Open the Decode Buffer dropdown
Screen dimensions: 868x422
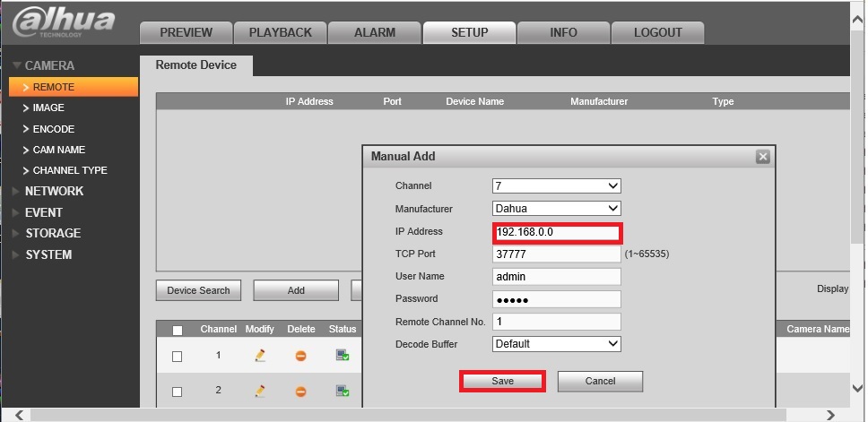tap(556, 343)
